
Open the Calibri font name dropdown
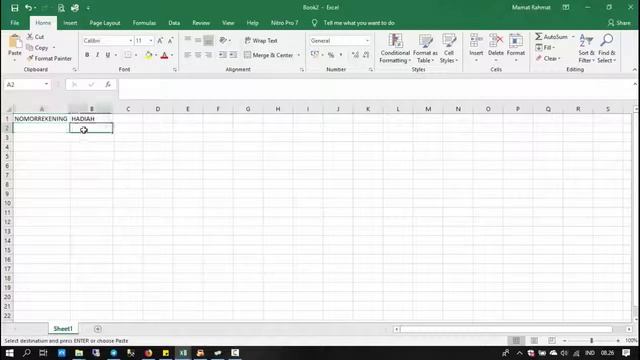point(131,41)
